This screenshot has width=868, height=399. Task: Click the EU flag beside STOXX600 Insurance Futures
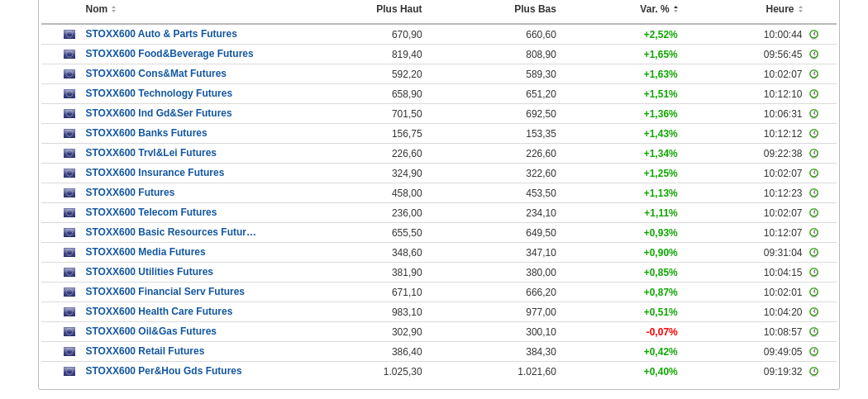[x=69, y=173]
